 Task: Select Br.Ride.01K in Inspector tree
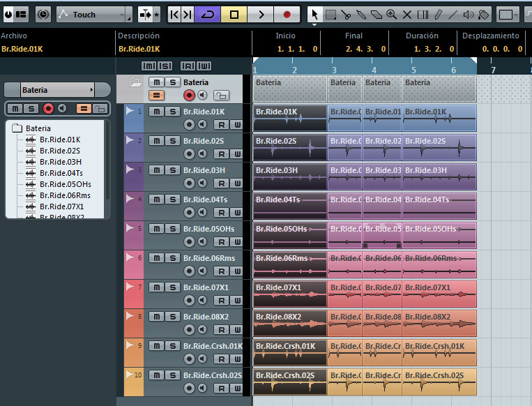point(60,140)
